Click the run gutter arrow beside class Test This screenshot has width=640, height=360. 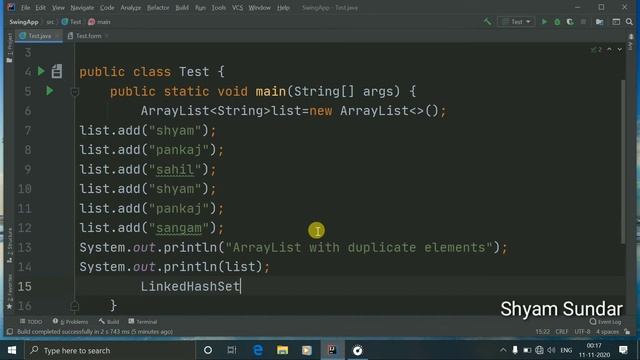click(x=41, y=71)
